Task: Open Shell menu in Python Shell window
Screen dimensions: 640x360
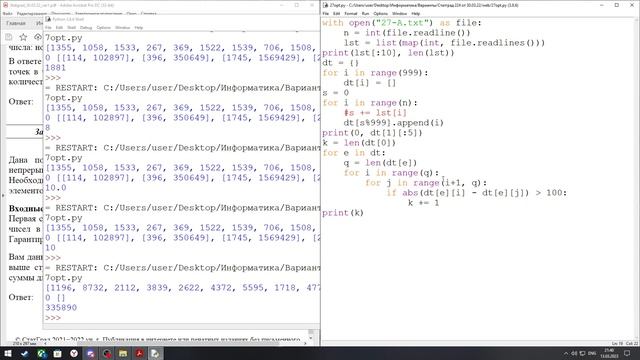Action: pos(71,27)
